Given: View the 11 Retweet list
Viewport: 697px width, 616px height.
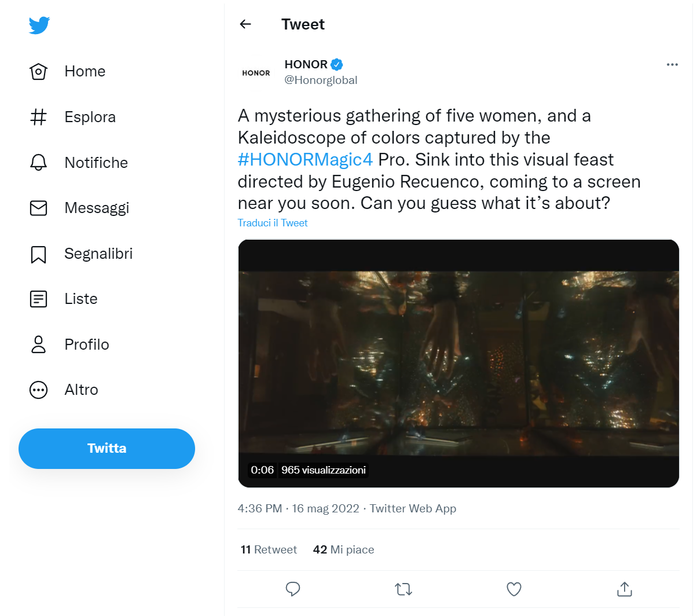Looking at the screenshot, I should coord(269,549).
